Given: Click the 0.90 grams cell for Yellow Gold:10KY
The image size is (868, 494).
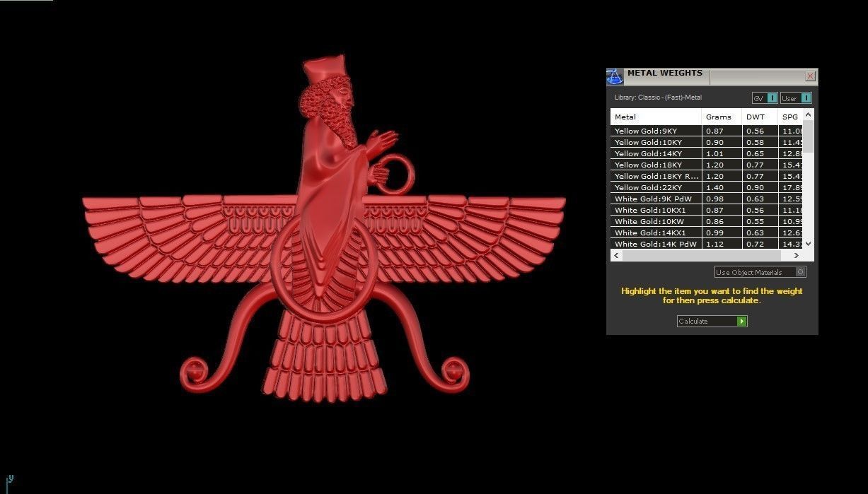Looking at the screenshot, I should point(722,143).
